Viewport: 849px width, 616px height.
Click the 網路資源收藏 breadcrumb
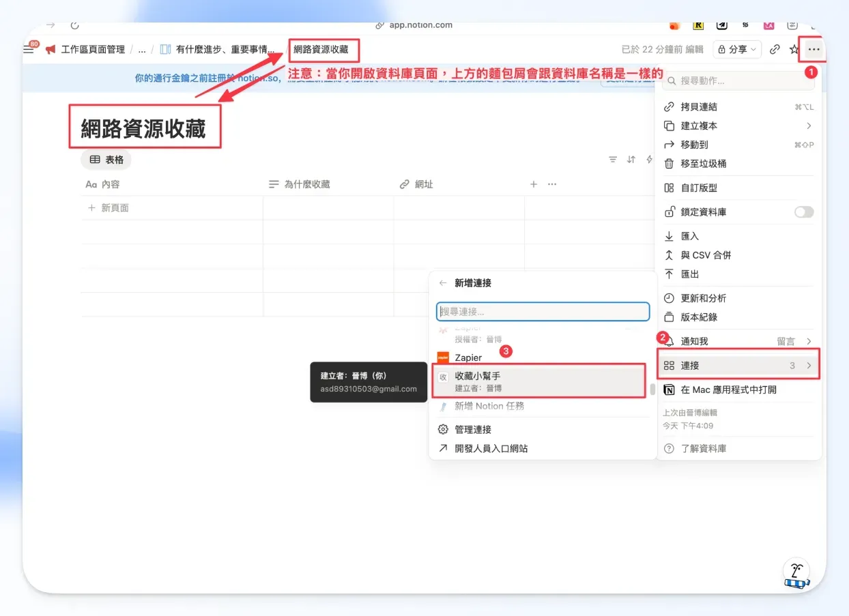tap(321, 49)
